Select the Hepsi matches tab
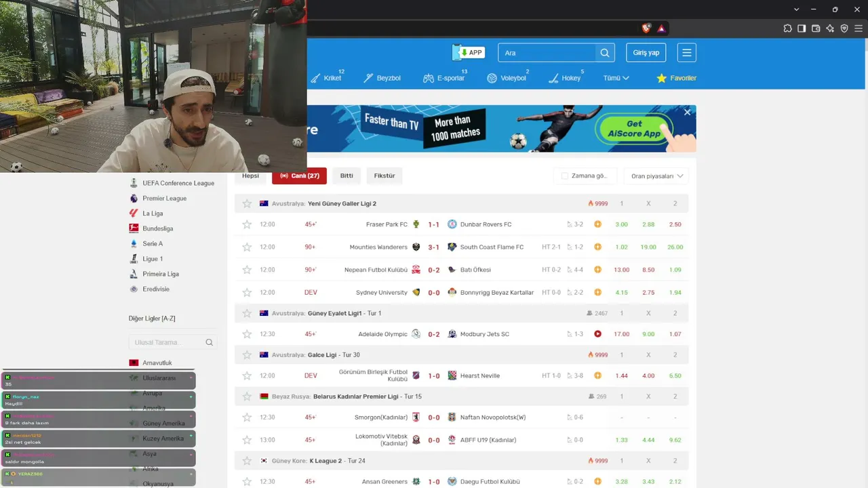The width and height of the screenshot is (868, 488). [x=250, y=176]
